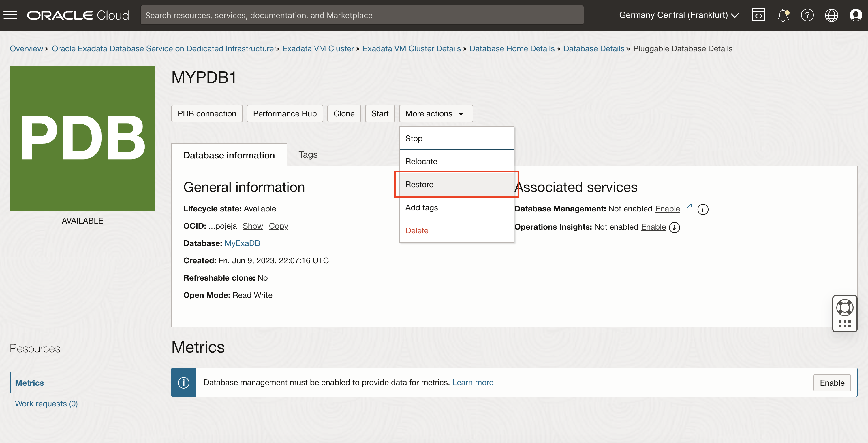Open the user profile avatar
868x443 pixels.
tap(856, 15)
